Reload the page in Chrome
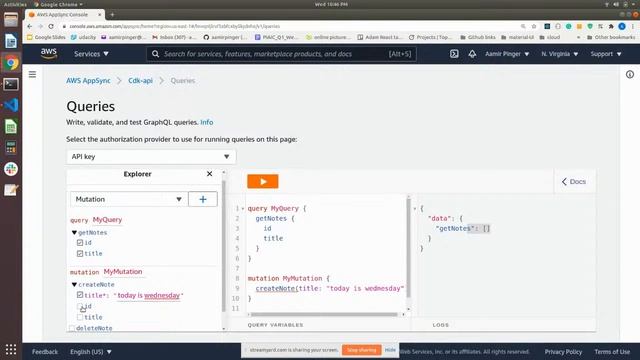This screenshot has width=640, height=360. tap(51, 26)
